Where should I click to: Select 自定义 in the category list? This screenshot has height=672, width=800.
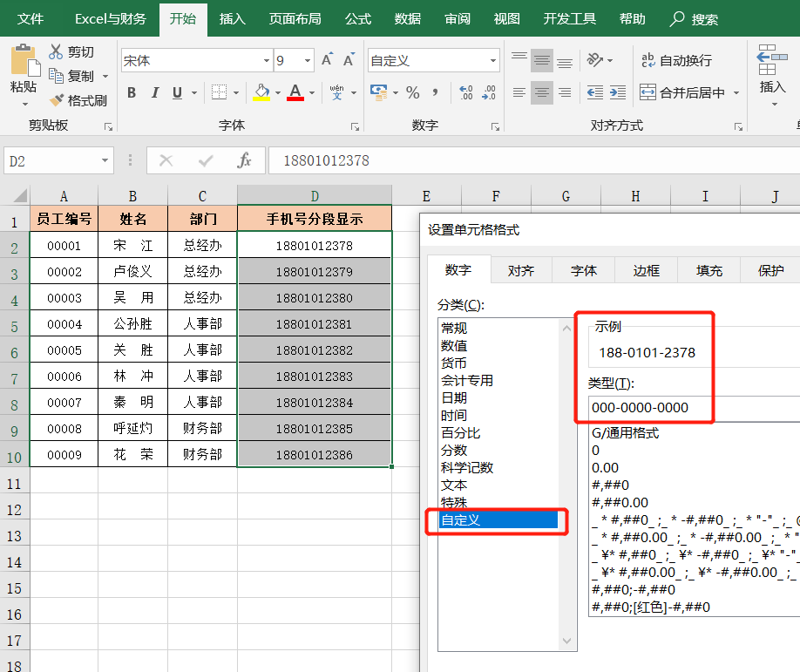[x=499, y=520]
